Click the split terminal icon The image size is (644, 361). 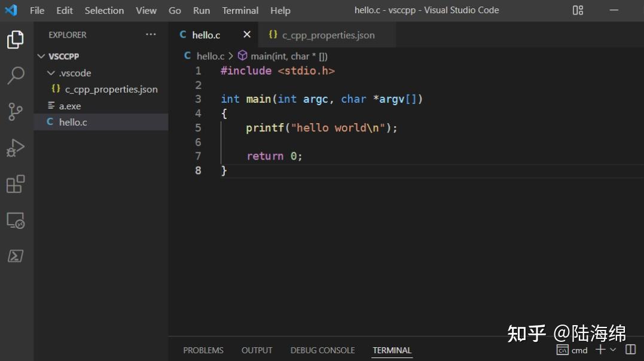point(631,350)
